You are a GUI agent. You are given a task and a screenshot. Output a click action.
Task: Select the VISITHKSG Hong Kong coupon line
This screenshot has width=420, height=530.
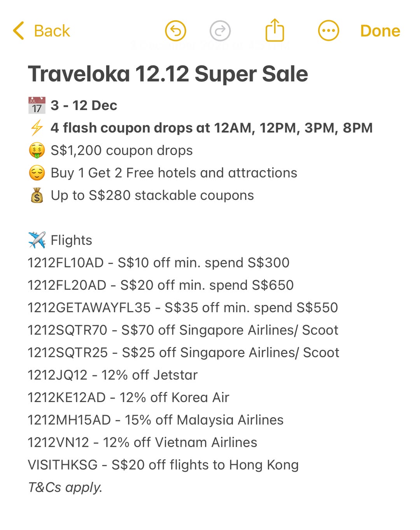pos(163,465)
